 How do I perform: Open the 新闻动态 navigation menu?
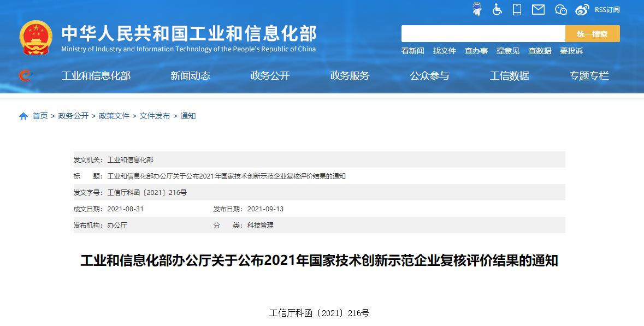click(x=190, y=76)
